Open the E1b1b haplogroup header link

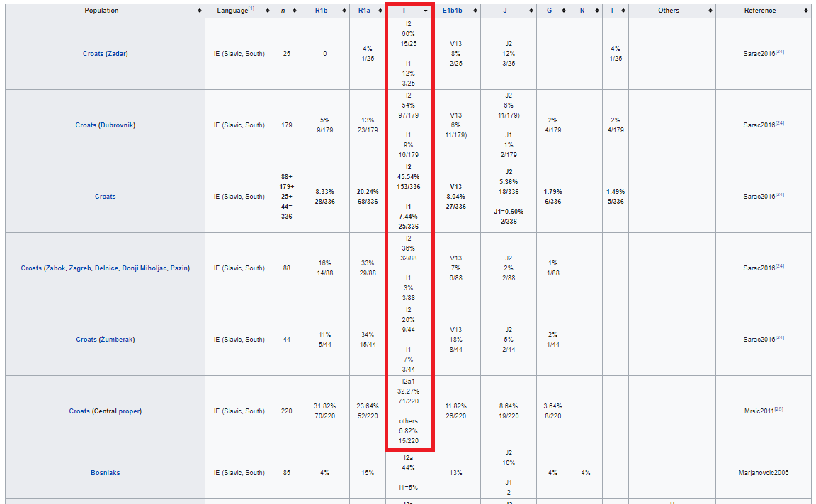(x=452, y=11)
